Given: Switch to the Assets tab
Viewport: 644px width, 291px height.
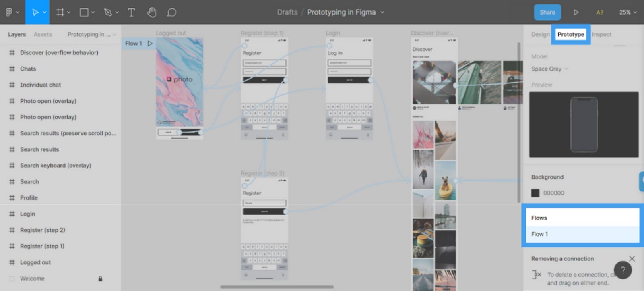Looking at the screenshot, I should [x=43, y=34].
